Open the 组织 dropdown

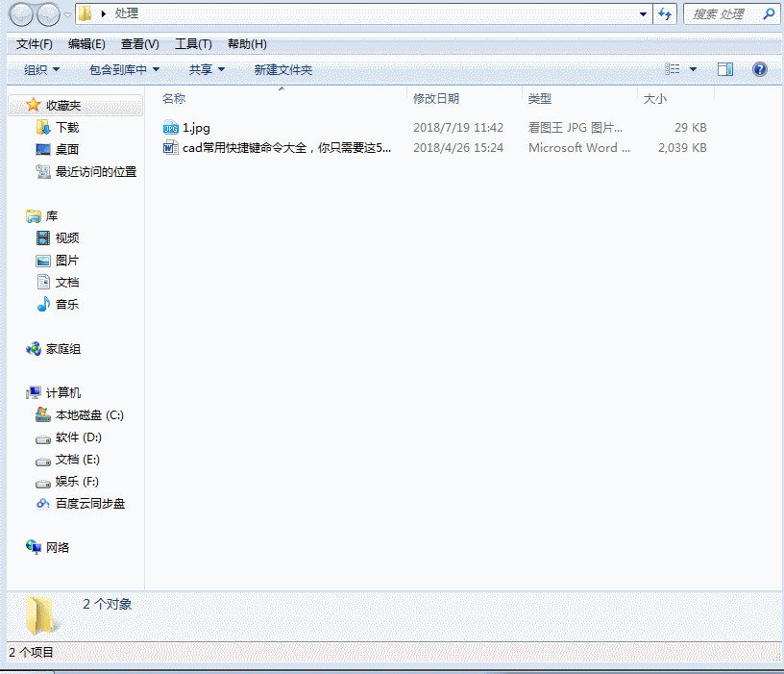click(x=42, y=69)
